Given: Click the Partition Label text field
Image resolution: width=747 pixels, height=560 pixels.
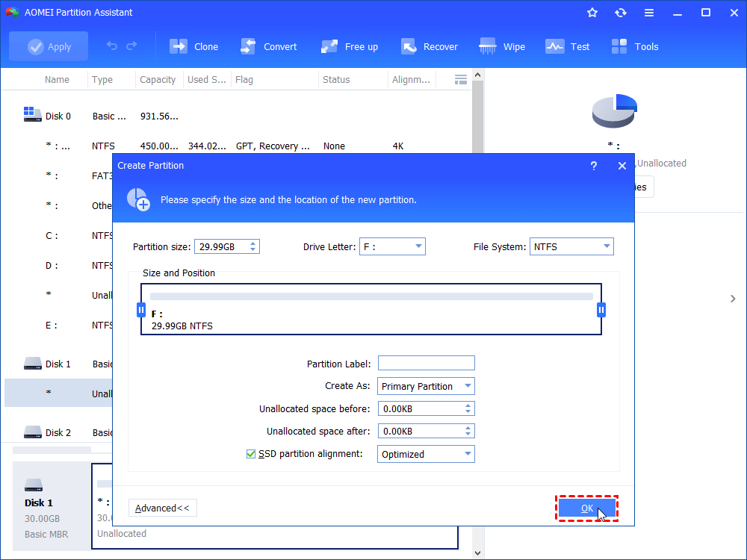Looking at the screenshot, I should [x=427, y=363].
